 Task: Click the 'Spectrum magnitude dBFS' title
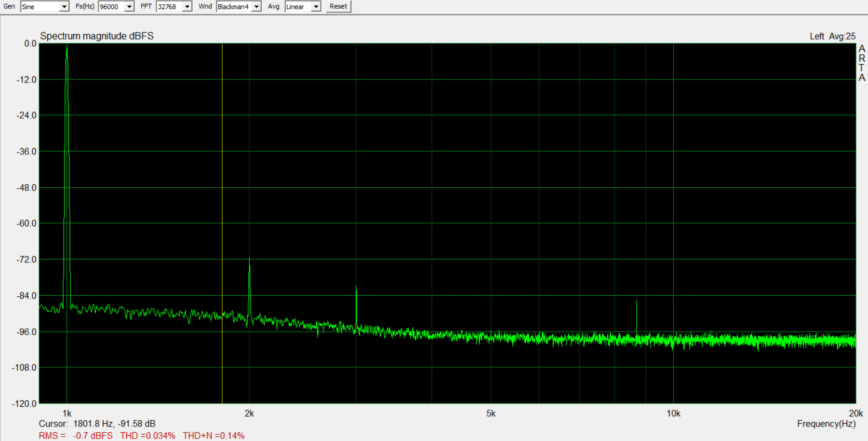pyautogui.click(x=97, y=36)
